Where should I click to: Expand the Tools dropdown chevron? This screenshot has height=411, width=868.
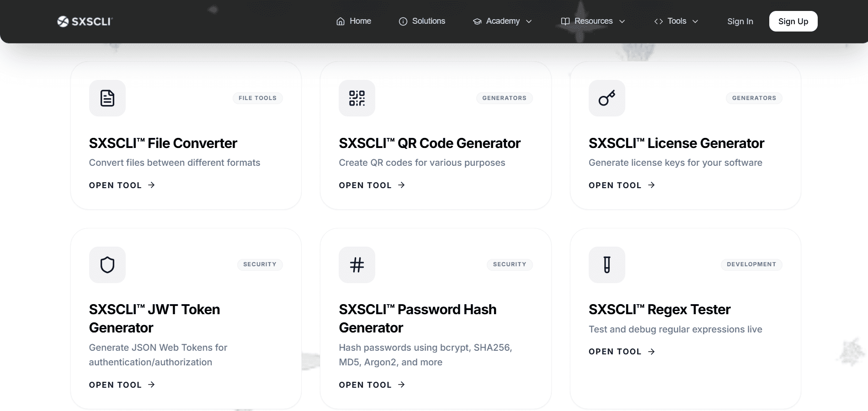(x=695, y=21)
